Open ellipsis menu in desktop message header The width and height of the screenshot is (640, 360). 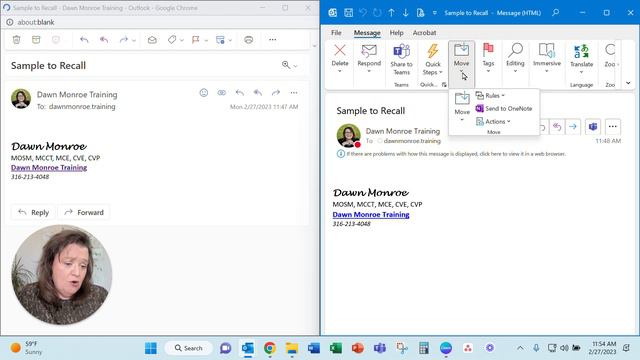(613, 127)
